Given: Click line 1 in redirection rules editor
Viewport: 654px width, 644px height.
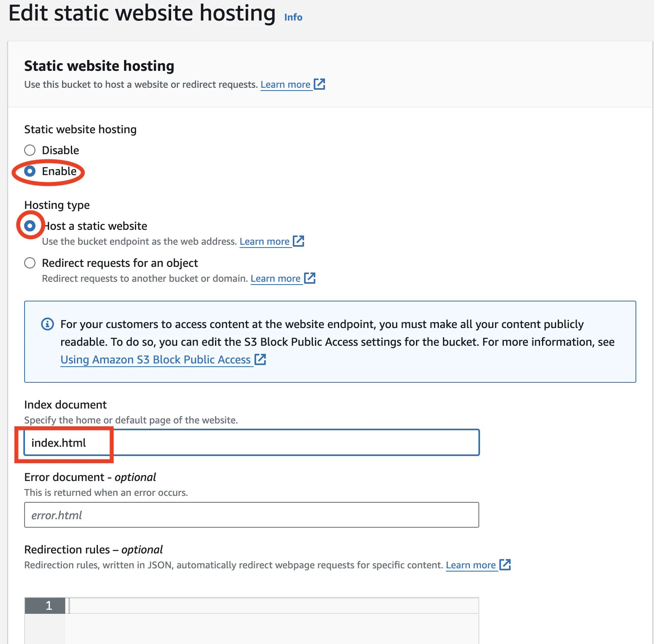Looking at the screenshot, I should tap(274, 606).
